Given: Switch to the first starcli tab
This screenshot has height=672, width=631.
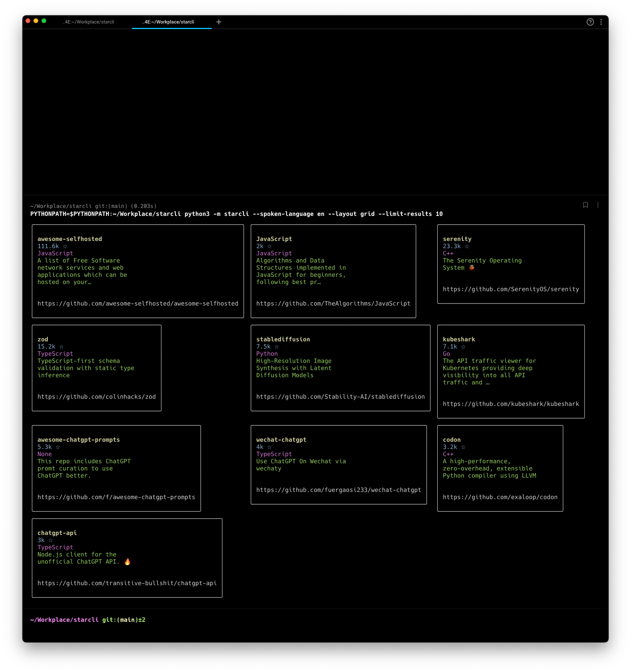Looking at the screenshot, I should (88, 22).
